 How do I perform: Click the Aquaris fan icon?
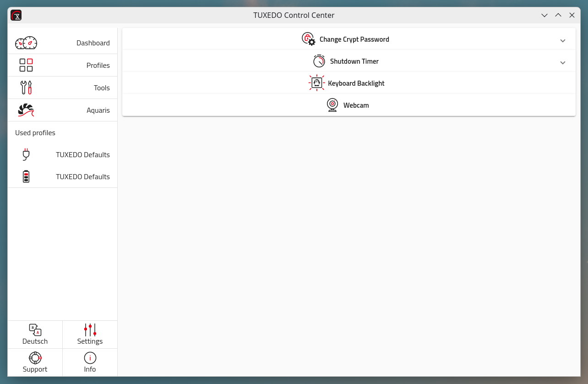tap(26, 110)
